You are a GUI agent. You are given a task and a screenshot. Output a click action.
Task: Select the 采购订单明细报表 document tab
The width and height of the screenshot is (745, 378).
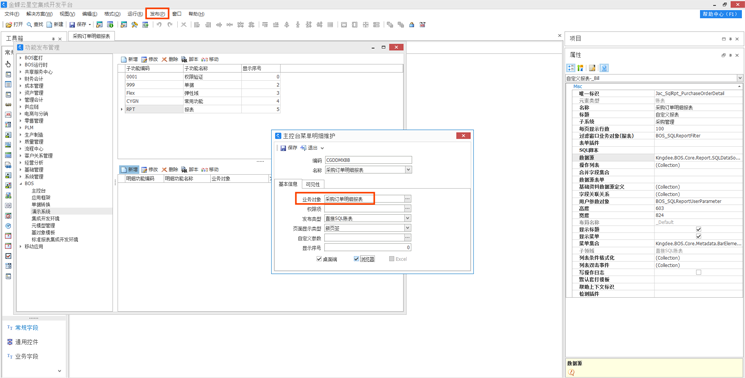tap(91, 36)
